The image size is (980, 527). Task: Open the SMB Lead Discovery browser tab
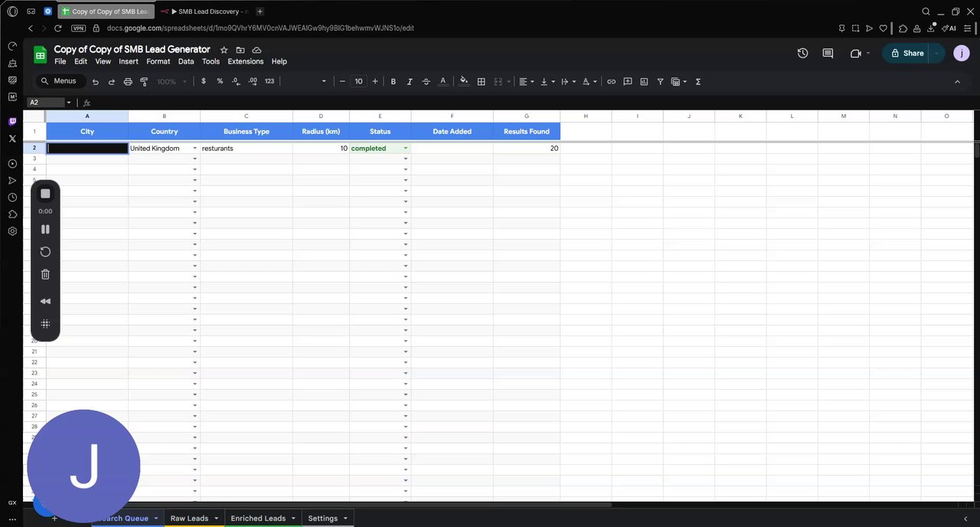coord(204,11)
